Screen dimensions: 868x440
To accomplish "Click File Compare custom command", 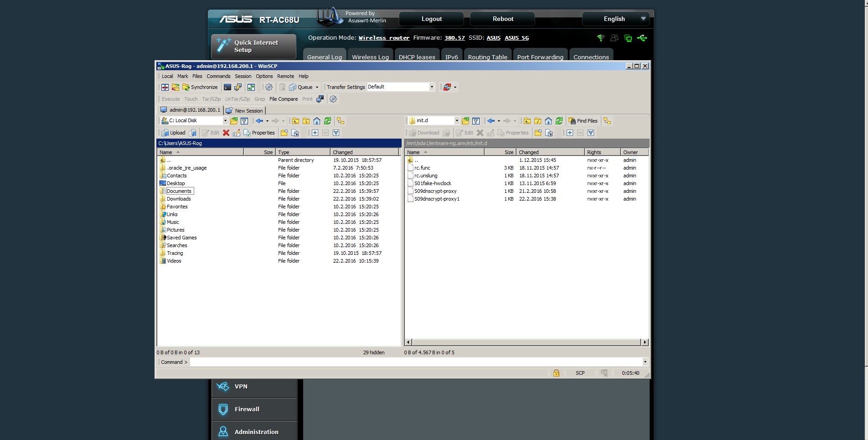I will point(284,99).
